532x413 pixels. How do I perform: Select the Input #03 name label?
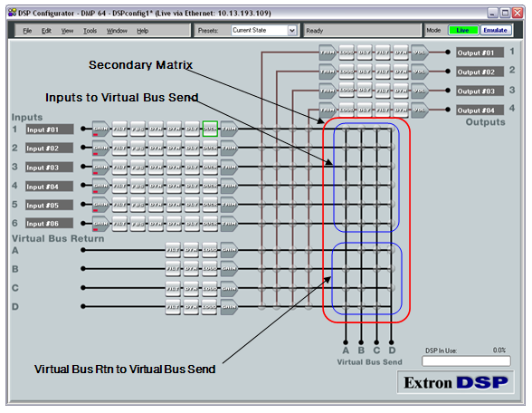[50, 167]
